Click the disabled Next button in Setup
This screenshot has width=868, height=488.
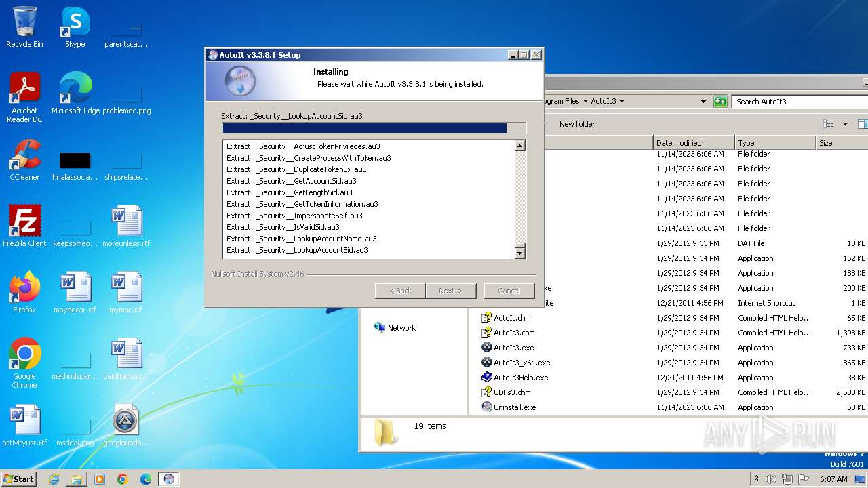point(450,291)
